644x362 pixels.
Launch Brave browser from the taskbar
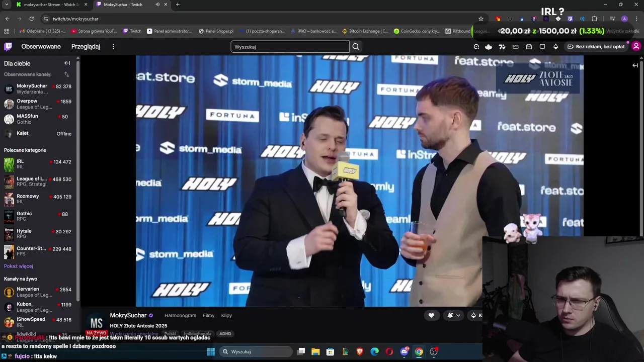pyautogui.click(x=360, y=351)
